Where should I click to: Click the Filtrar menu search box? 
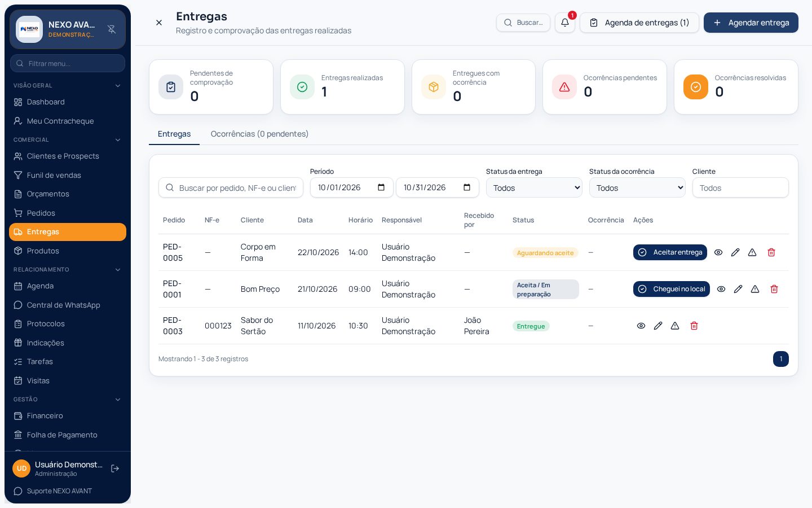(x=68, y=63)
